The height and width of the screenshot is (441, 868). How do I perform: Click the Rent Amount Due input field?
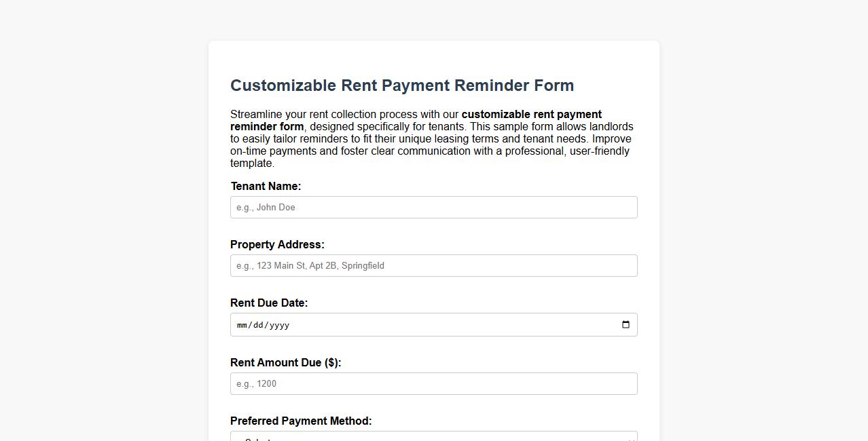pyautogui.click(x=433, y=383)
